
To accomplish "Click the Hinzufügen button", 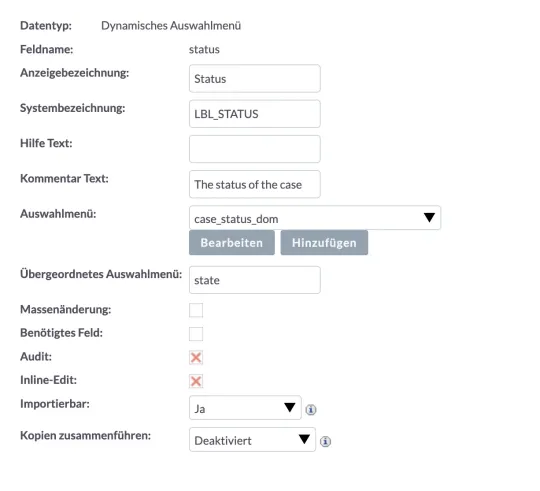I will click(x=324, y=243).
